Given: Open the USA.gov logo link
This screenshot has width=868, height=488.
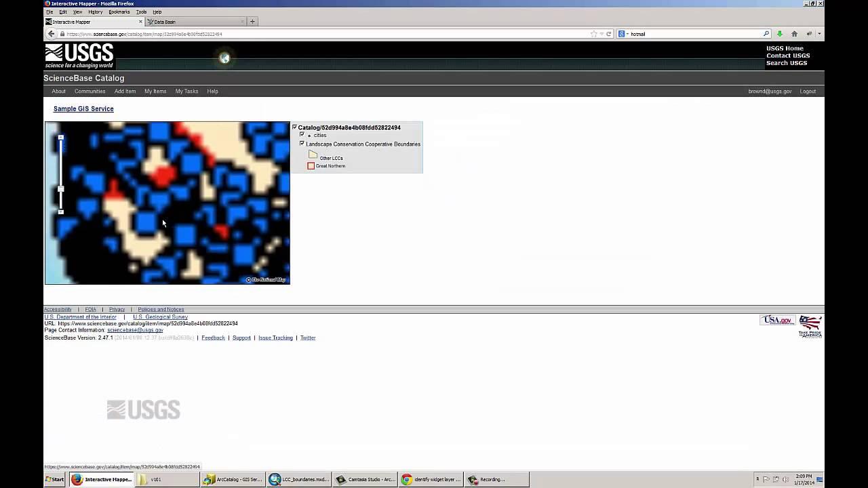Looking at the screenshot, I should tap(777, 320).
